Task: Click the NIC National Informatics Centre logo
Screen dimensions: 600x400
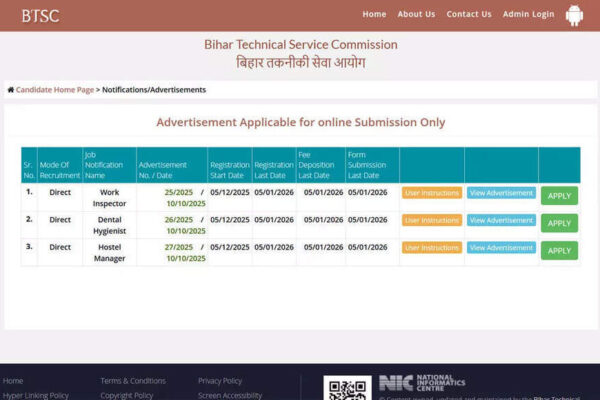Action: (422, 383)
